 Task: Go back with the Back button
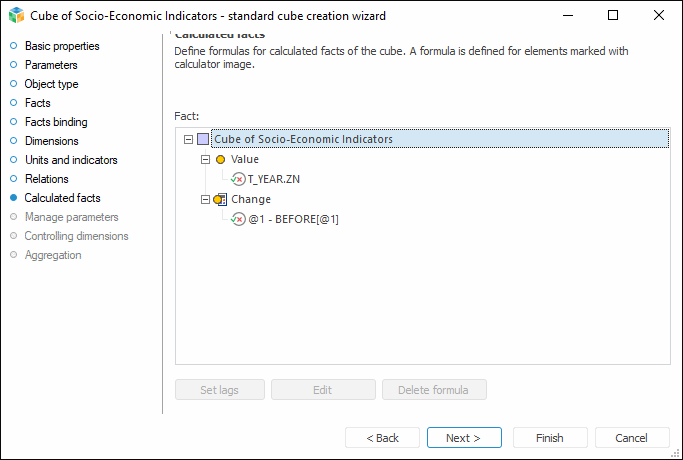click(x=382, y=438)
